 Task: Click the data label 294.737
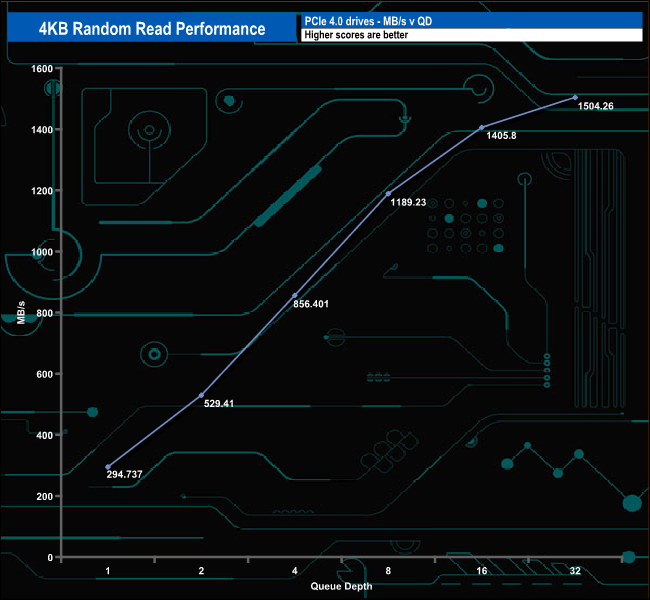[x=124, y=474]
